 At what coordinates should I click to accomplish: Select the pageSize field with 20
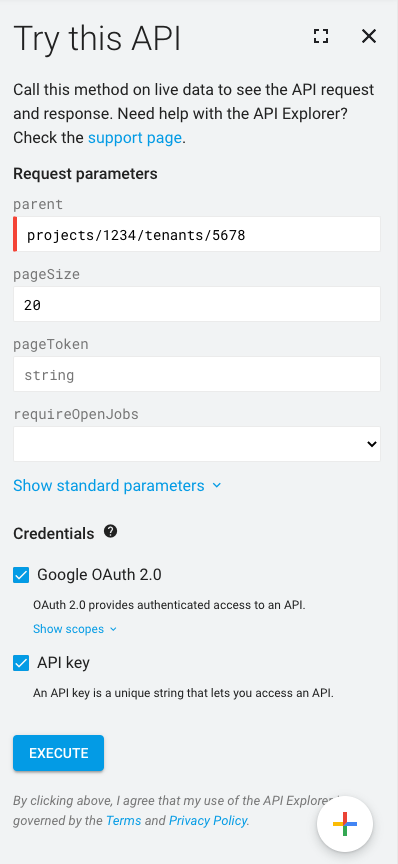[x=197, y=304]
